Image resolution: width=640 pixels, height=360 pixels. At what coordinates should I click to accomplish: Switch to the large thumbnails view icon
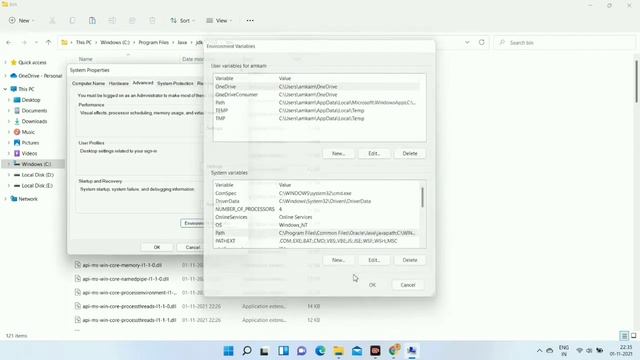pyautogui.click(x=633, y=336)
